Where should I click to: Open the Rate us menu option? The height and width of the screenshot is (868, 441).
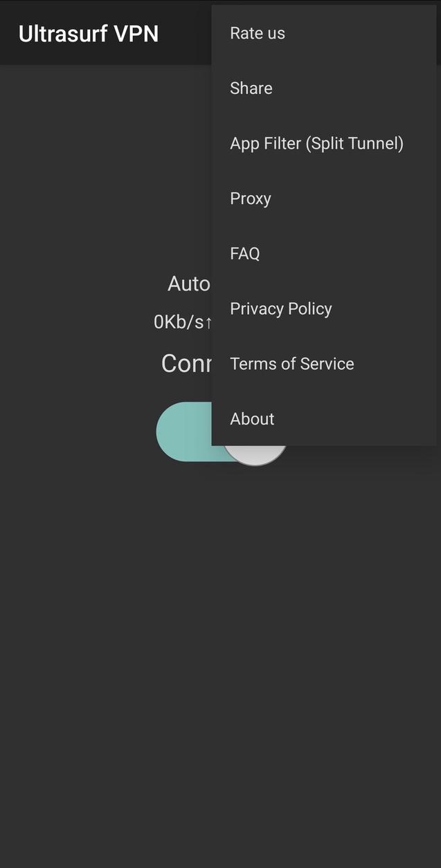(x=257, y=33)
